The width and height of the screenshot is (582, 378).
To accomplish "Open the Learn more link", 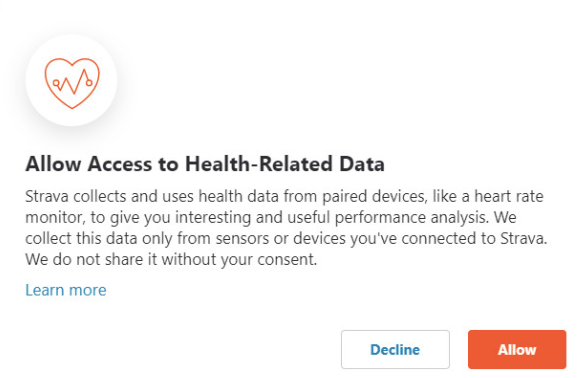I will click(x=66, y=290).
